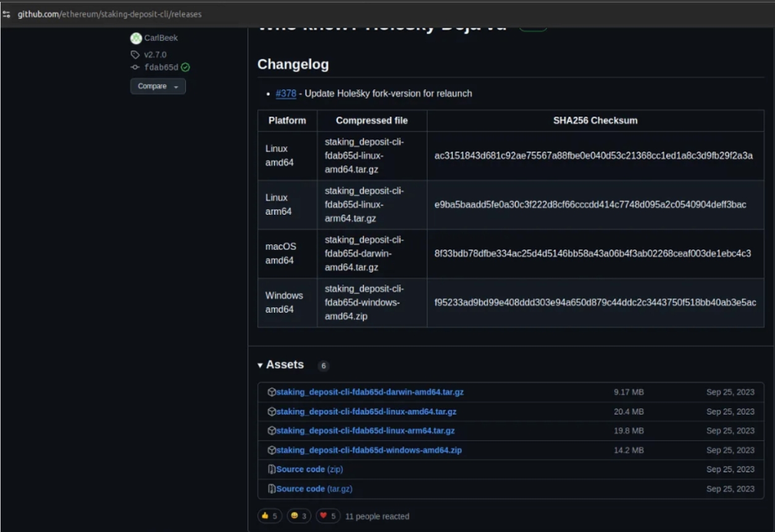Download staking_deposit-cli windows-amd64.zip asset
Image resolution: width=775 pixels, height=532 pixels.
click(x=369, y=451)
